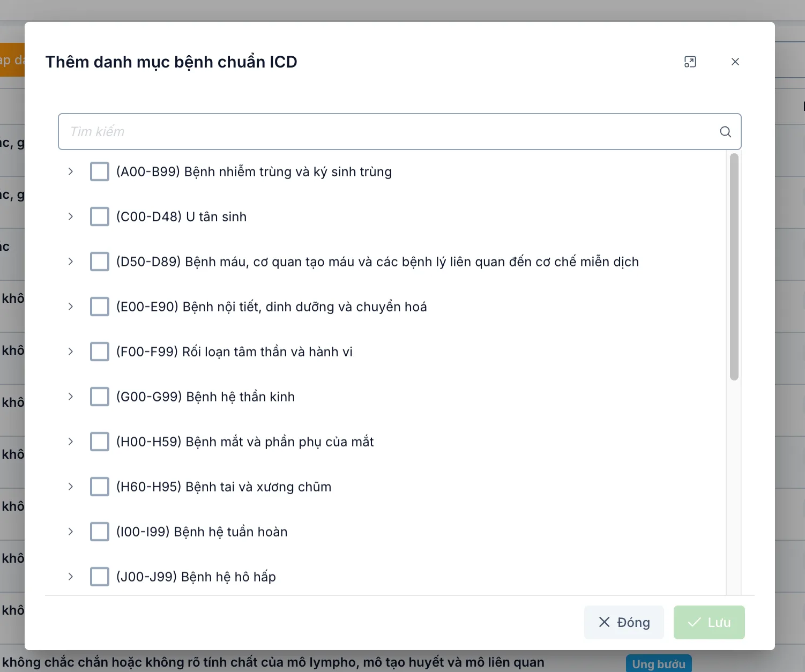
Task: Expand the (J00-J99) Bệnh hệ hô hấp node
Action: [71, 577]
